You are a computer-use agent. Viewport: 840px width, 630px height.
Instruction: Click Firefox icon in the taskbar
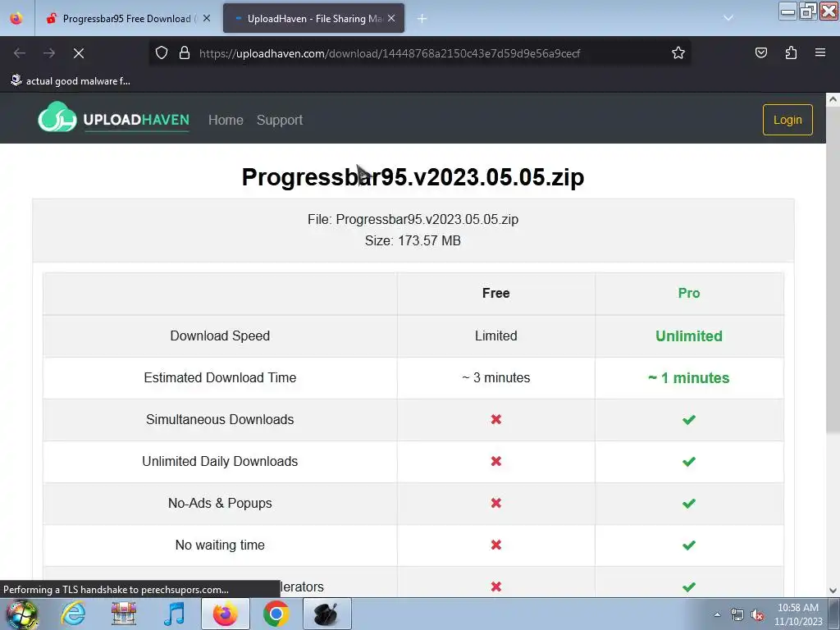pyautogui.click(x=226, y=614)
